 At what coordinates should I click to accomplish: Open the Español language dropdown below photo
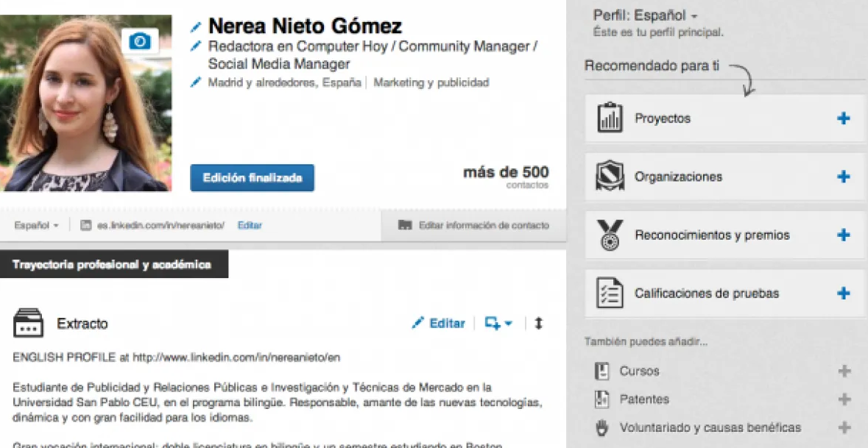point(36,226)
